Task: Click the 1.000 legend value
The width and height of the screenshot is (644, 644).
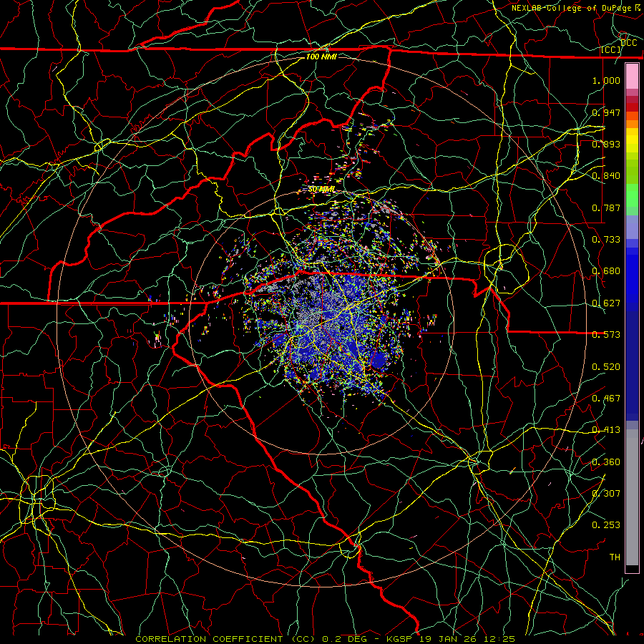Action: tap(606, 80)
